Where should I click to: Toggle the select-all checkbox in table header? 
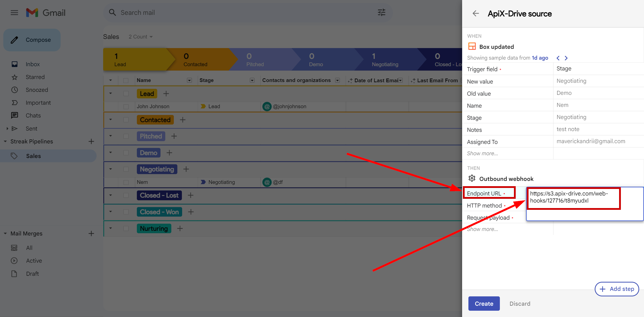click(x=126, y=81)
